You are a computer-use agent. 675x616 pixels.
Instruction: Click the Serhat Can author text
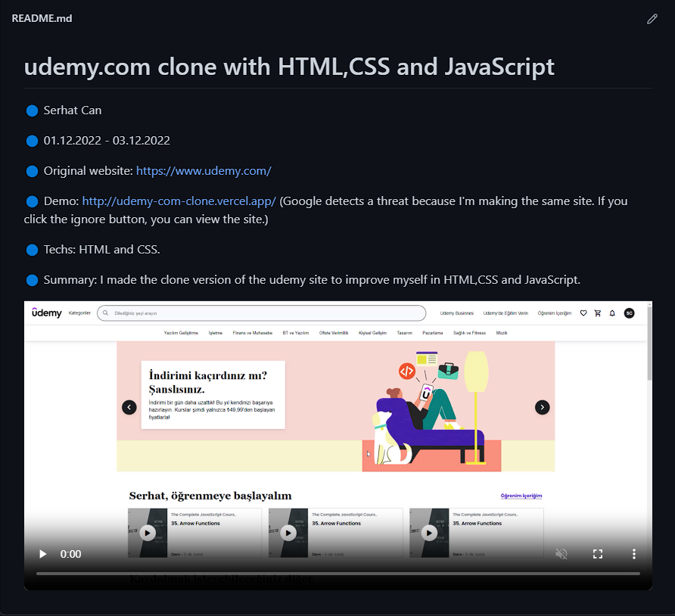(73, 110)
